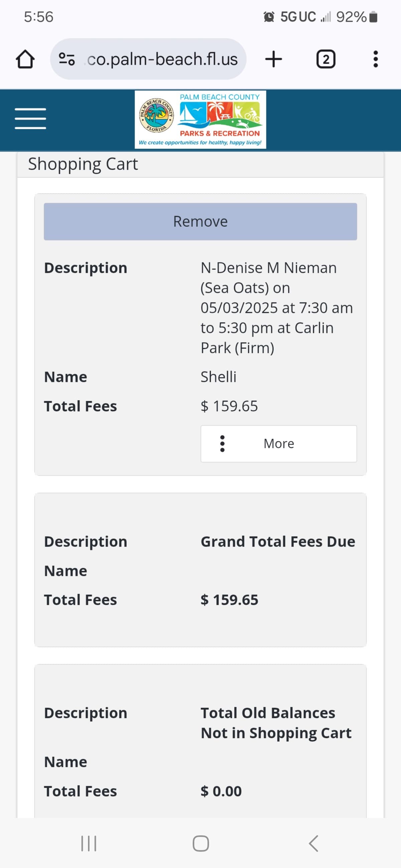The height and width of the screenshot is (868, 401).
Task: Tap the three-dot icon beside More
Action: click(x=222, y=443)
